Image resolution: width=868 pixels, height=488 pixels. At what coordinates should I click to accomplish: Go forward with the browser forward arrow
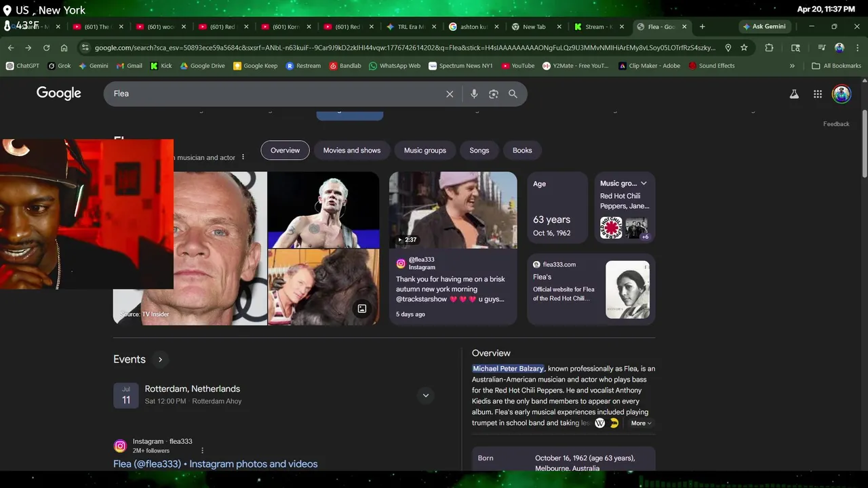coord(28,47)
